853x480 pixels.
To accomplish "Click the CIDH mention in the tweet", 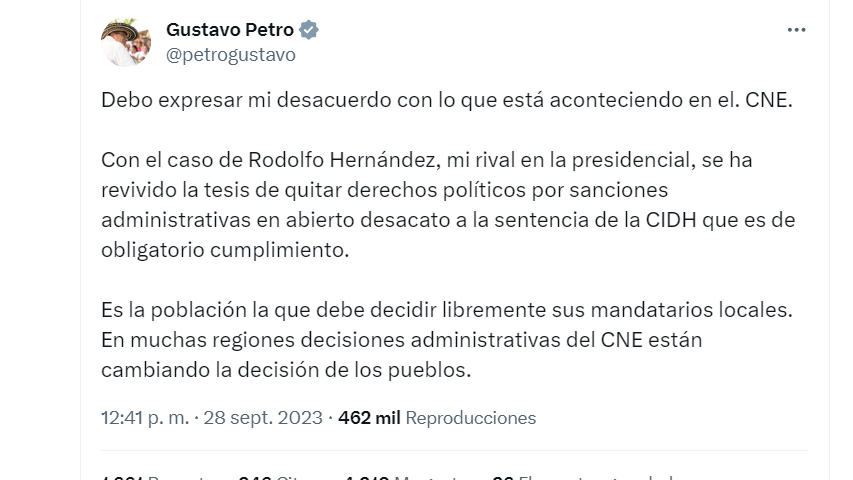I will point(671,220).
